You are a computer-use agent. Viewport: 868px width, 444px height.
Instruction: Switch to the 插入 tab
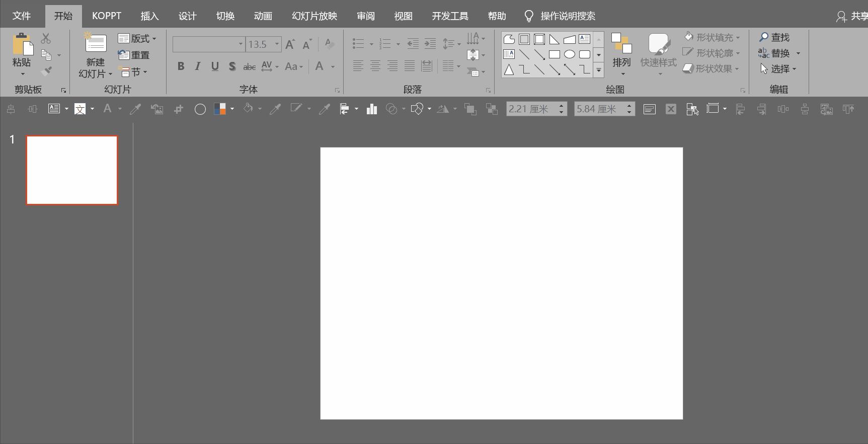(x=149, y=16)
